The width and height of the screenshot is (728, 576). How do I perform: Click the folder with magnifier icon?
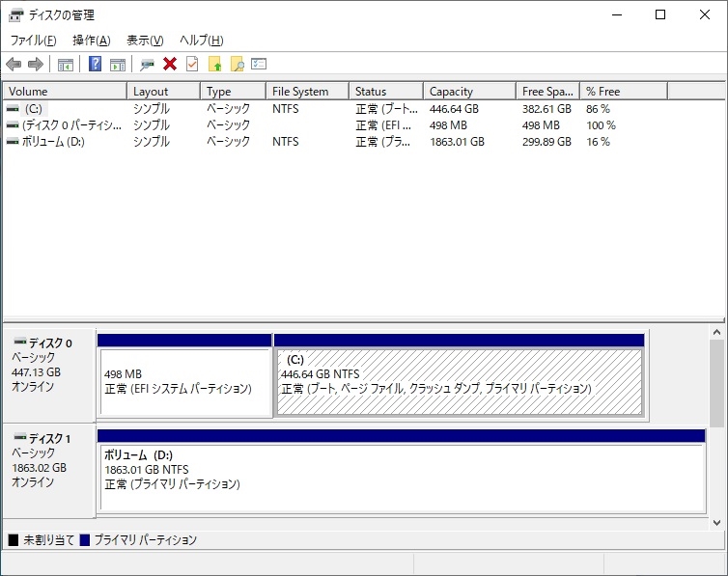pyautogui.click(x=238, y=64)
